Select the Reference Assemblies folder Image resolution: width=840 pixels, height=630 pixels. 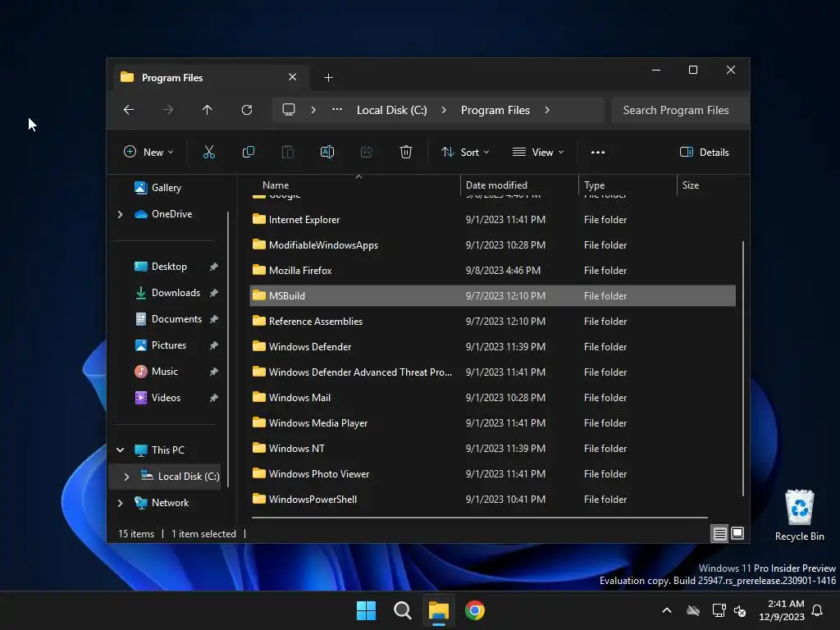point(492,322)
